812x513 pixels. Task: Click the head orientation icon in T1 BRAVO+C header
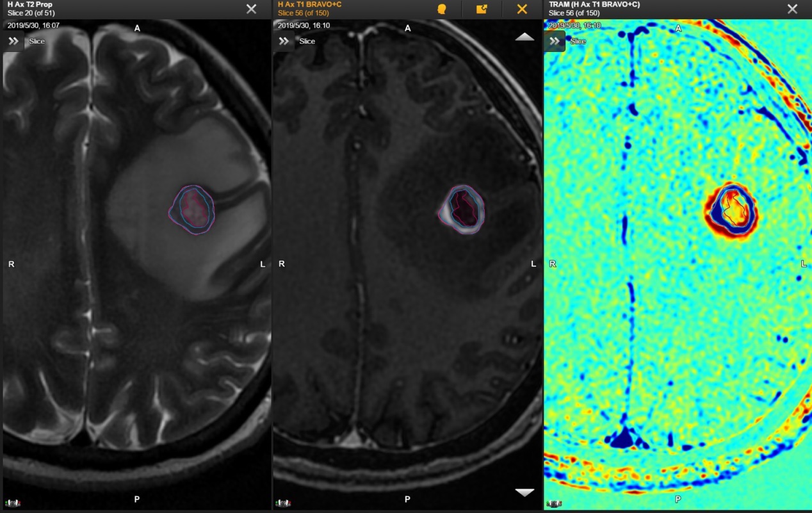[x=441, y=9]
